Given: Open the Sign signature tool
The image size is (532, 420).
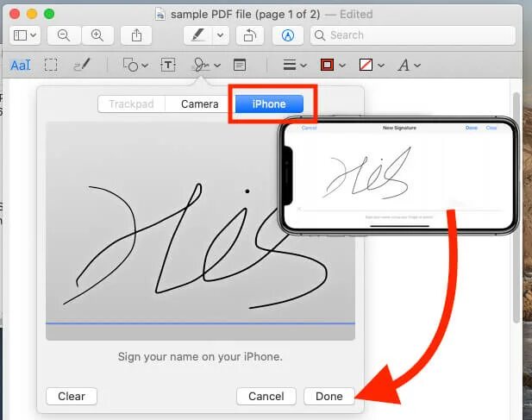Looking at the screenshot, I should (x=201, y=65).
